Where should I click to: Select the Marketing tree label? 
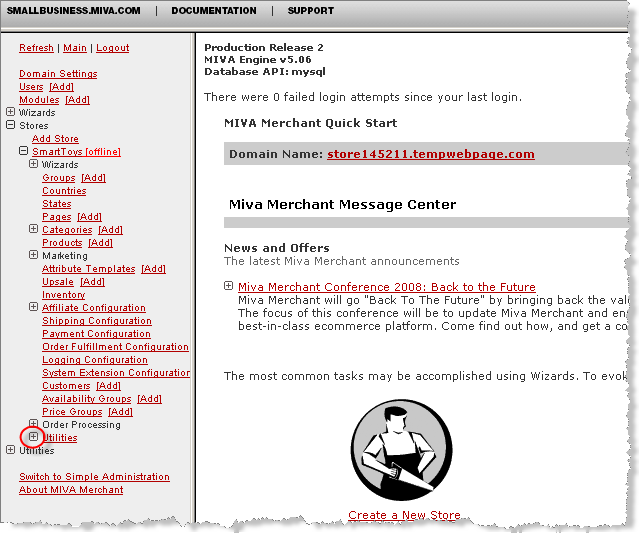coord(65,256)
